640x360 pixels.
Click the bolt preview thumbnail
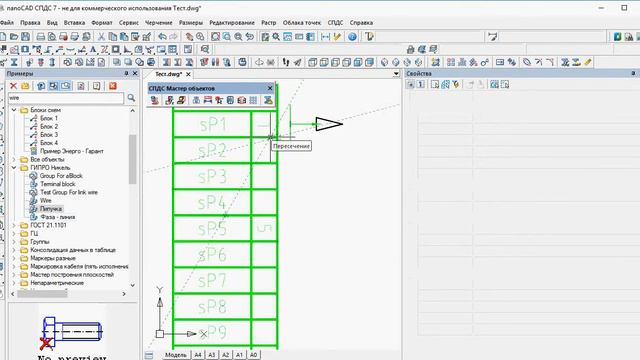point(72,334)
